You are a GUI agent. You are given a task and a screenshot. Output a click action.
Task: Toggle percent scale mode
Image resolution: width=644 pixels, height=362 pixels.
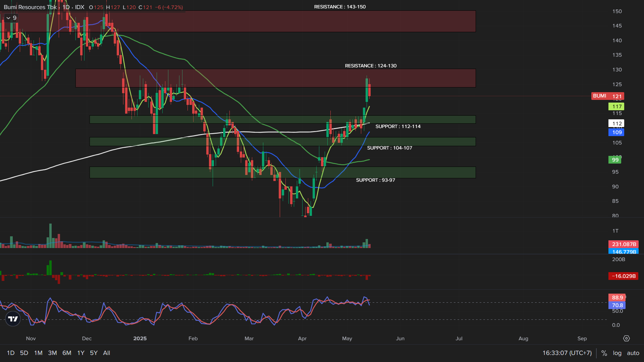(x=604, y=353)
